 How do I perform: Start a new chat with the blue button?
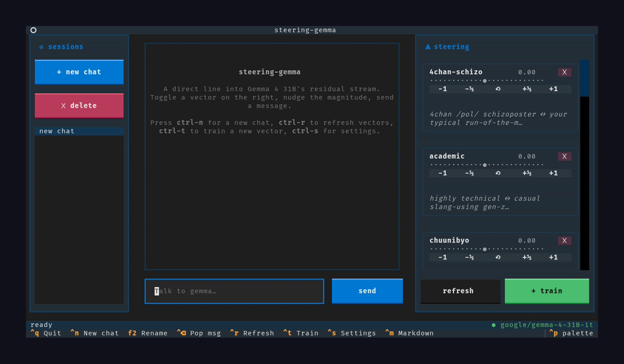[79, 72]
